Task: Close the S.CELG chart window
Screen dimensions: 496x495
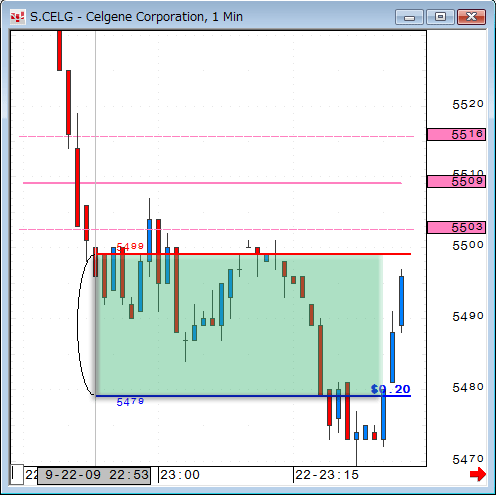Action: click(471, 17)
